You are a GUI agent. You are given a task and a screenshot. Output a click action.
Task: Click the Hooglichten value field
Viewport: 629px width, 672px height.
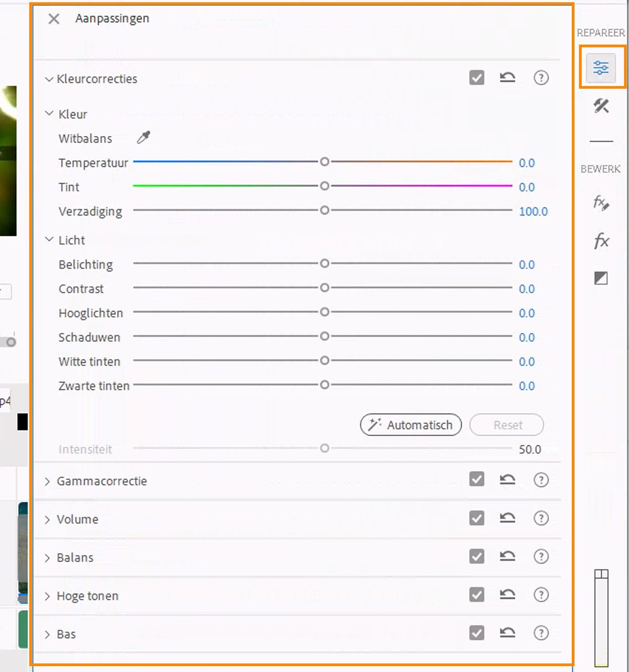(x=527, y=313)
